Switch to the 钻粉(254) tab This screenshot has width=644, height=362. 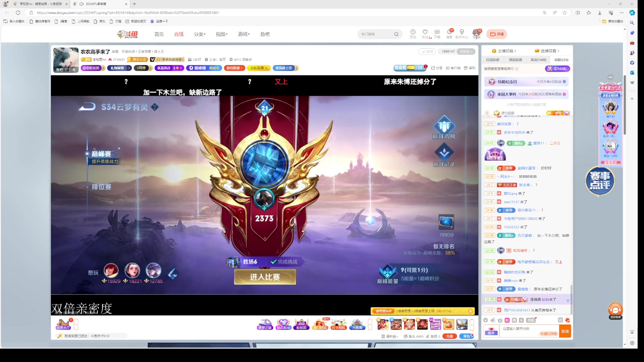[561, 60]
